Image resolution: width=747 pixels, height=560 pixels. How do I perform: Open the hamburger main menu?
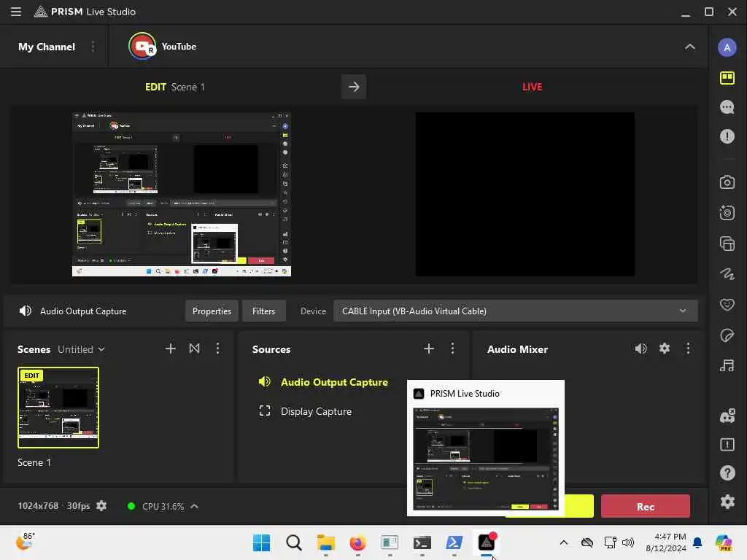tap(16, 12)
